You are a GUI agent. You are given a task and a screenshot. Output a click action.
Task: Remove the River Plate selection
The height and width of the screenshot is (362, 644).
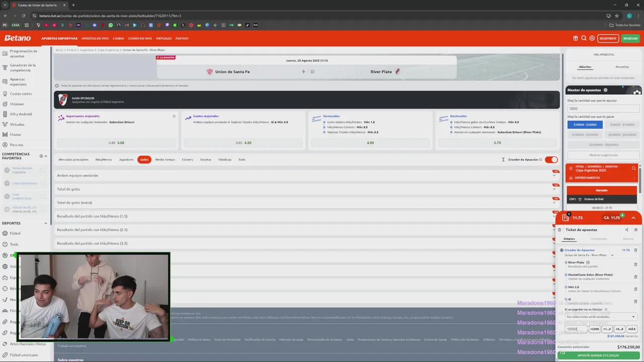pos(635,264)
